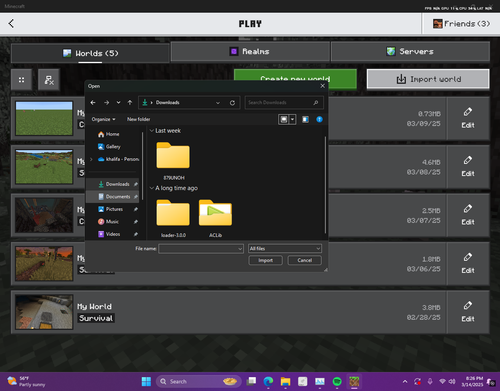Image resolution: width=500 pixels, height=391 pixels.
Task: Click the Import button in dialog
Action: click(266, 260)
